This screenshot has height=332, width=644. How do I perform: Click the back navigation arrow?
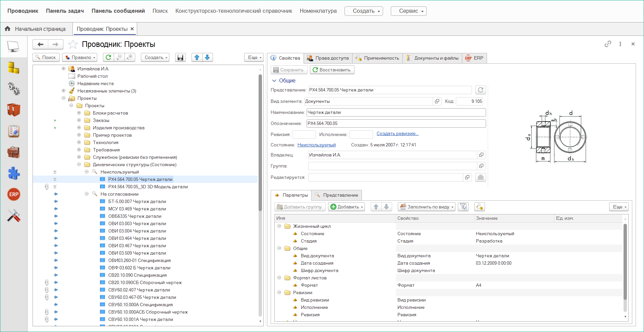coord(41,44)
